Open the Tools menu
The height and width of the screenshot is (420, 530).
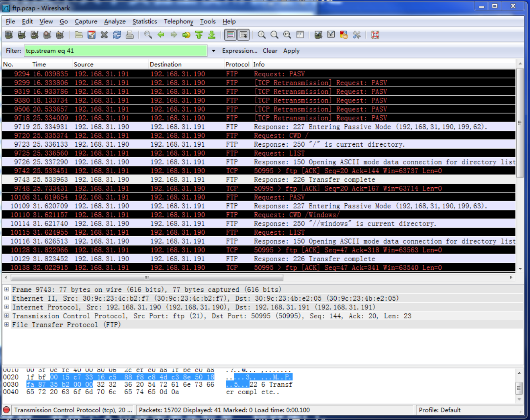click(x=208, y=22)
